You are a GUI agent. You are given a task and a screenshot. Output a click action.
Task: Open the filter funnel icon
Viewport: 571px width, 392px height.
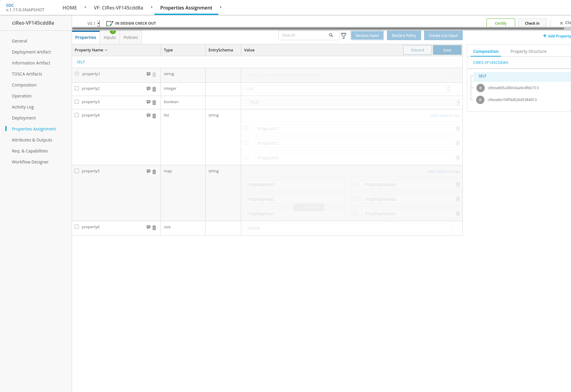[x=343, y=36]
